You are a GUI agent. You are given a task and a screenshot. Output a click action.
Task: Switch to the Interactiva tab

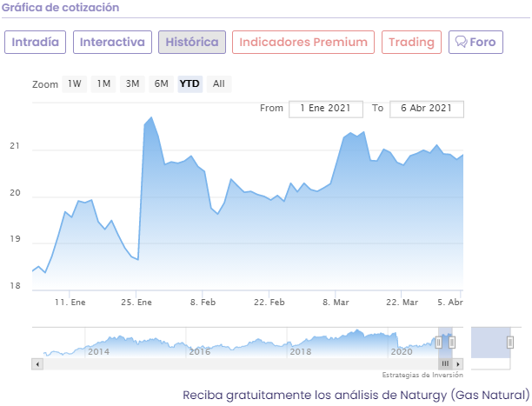(x=111, y=43)
